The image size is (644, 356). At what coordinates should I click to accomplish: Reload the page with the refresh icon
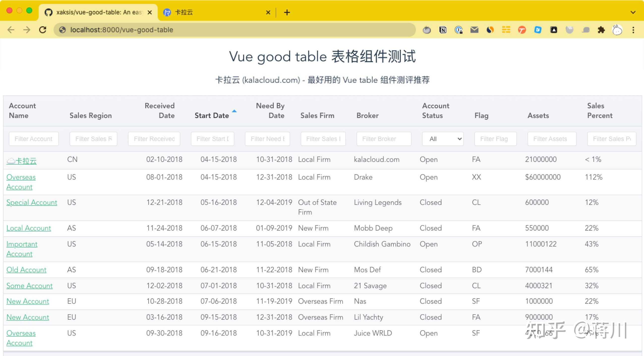pos(43,30)
